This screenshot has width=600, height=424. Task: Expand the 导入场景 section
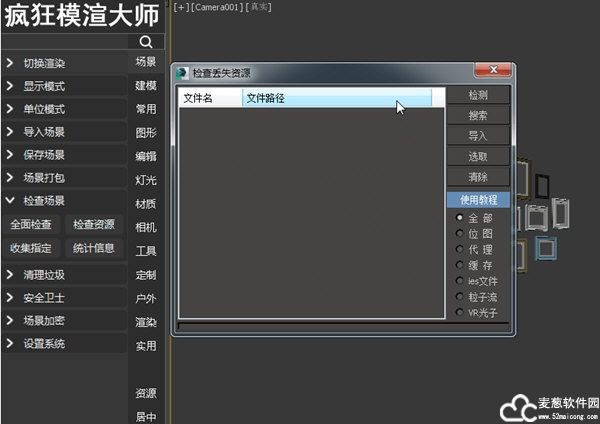pos(62,132)
